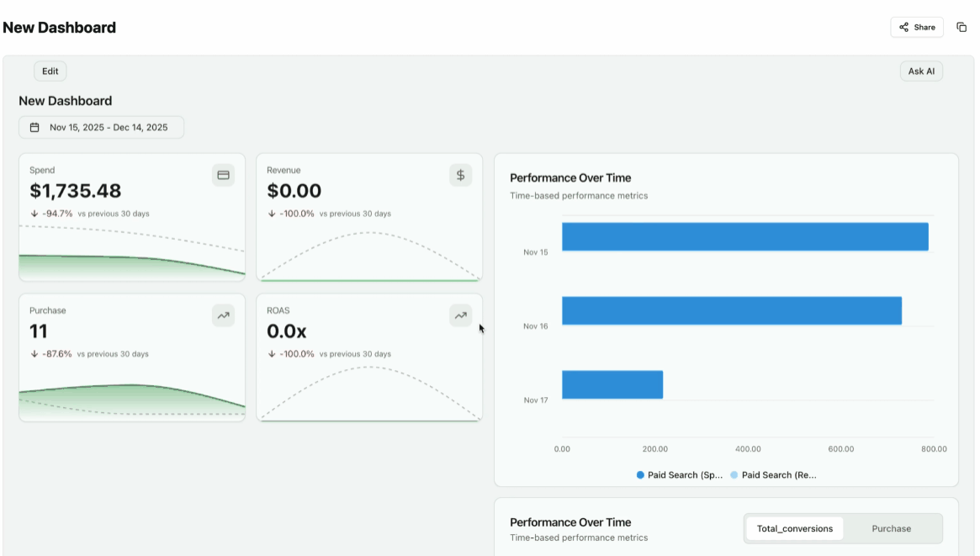Viewport: 980px width, 556px height.
Task: Click the trend arrow icon on Purchase card
Action: click(223, 315)
